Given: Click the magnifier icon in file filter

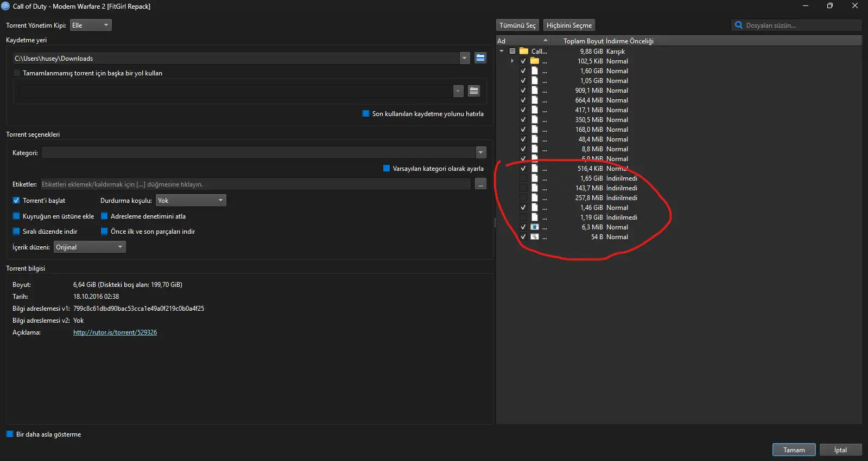Looking at the screenshot, I should coord(738,25).
